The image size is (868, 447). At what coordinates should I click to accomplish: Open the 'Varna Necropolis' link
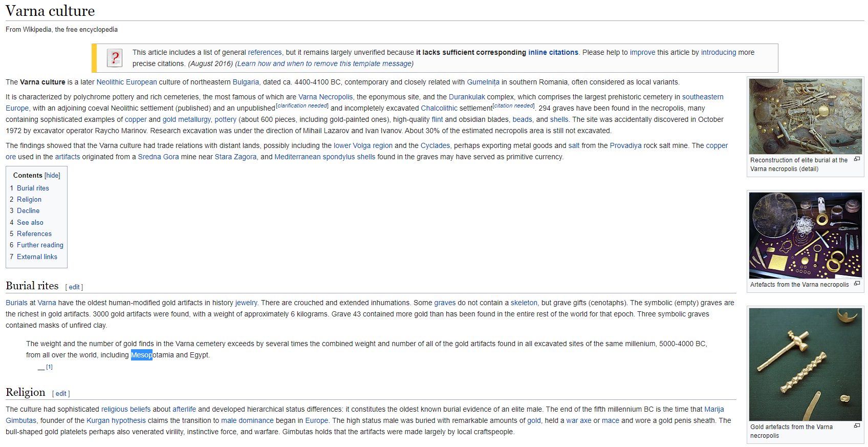(x=325, y=97)
